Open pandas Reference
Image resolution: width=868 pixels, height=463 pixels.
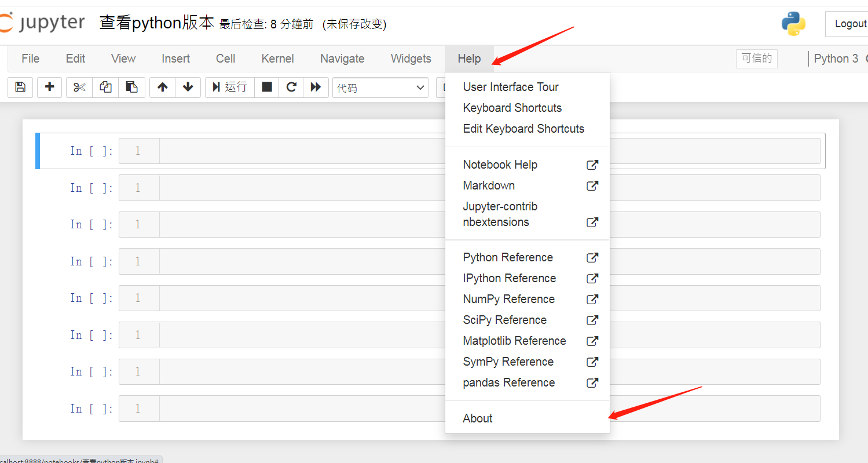tap(527, 382)
